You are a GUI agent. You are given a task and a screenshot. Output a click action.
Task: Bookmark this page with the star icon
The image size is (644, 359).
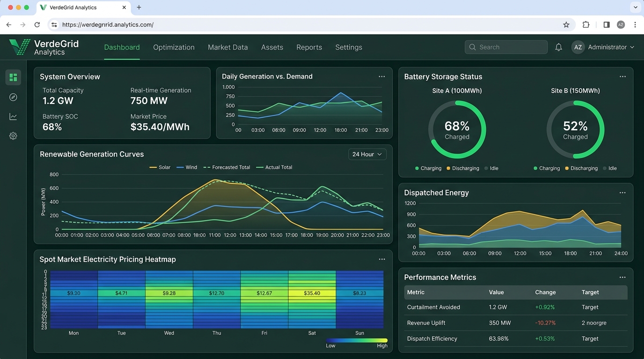click(566, 25)
